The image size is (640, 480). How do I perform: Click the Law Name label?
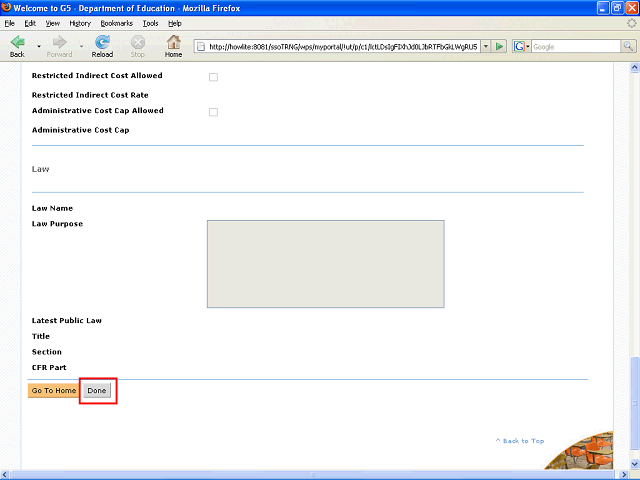pyautogui.click(x=52, y=208)
